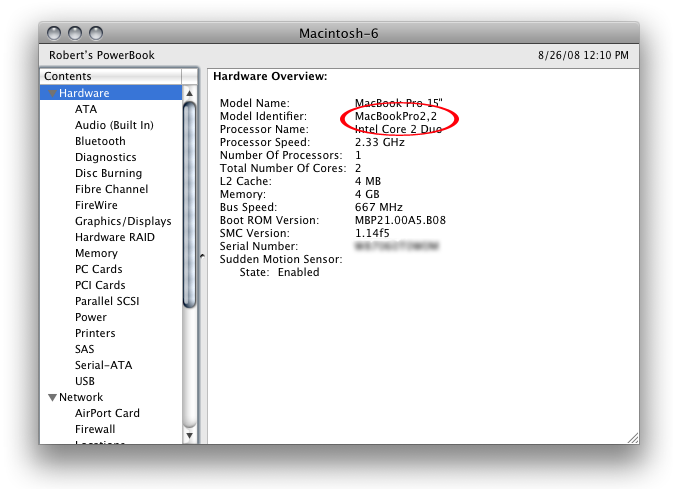Zoom the Macintosh-6 window
The width and height of the screenshot is (673, 489).
96,33
